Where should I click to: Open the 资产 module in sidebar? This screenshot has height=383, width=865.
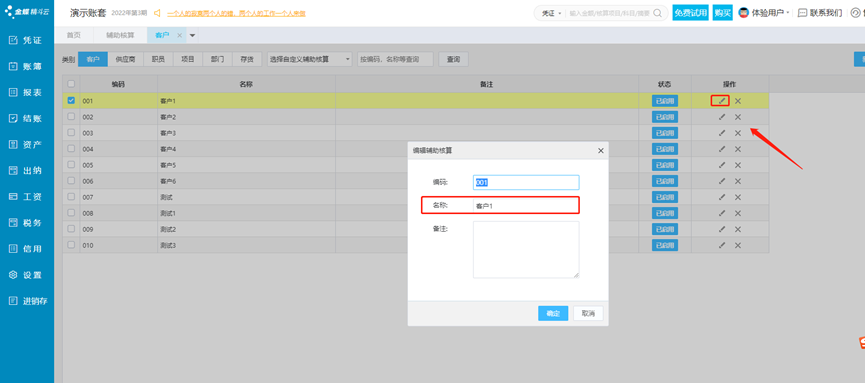coord(26,145)
